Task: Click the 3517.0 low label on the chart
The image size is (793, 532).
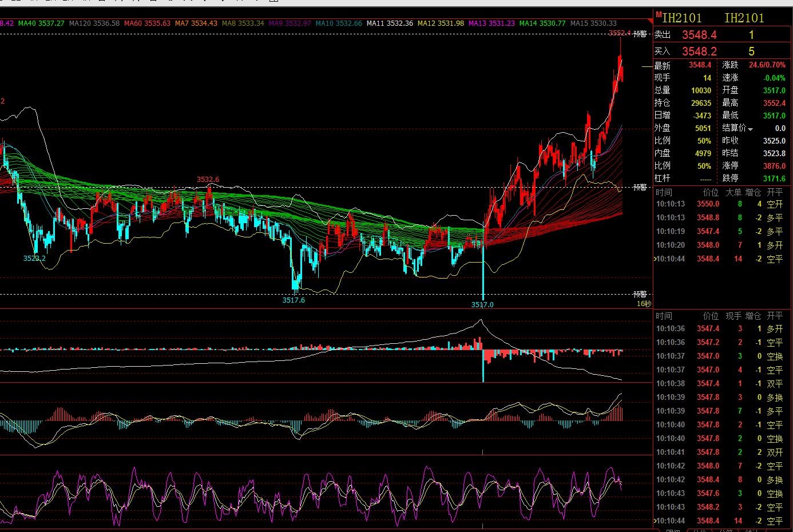Action: (x=482, y=305)
